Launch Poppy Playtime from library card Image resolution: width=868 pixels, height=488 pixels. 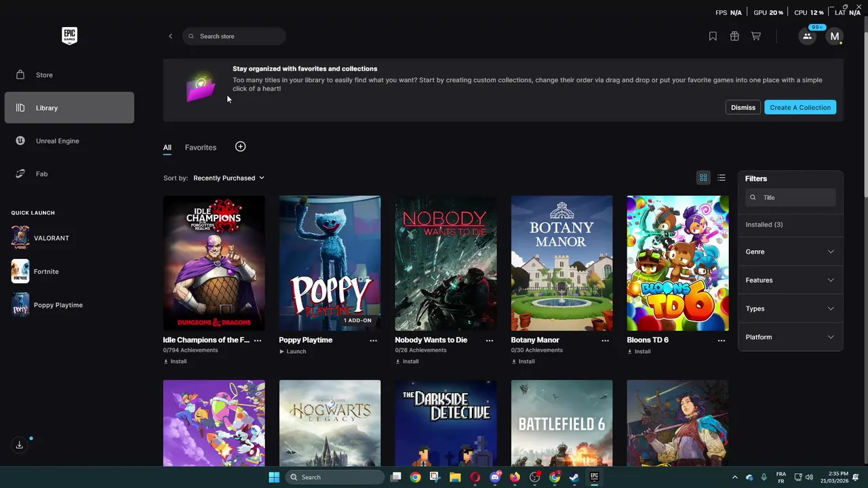(x=293, y=351)
